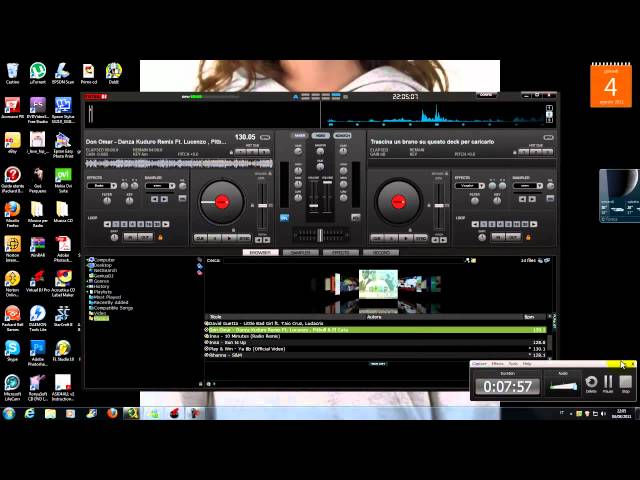The width and height of the screenshot is (640, 480).
Task: Click SYNC on the right deck
Action: tap(420, 238)
